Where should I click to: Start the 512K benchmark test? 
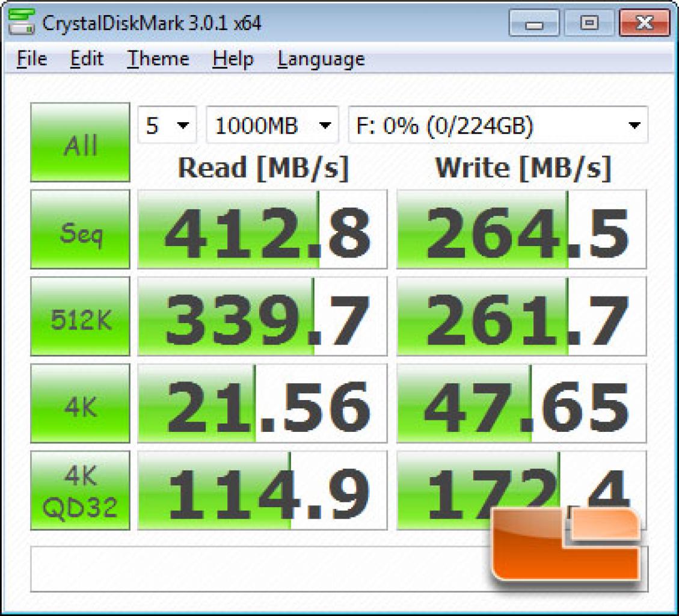[x=80, y=316]
